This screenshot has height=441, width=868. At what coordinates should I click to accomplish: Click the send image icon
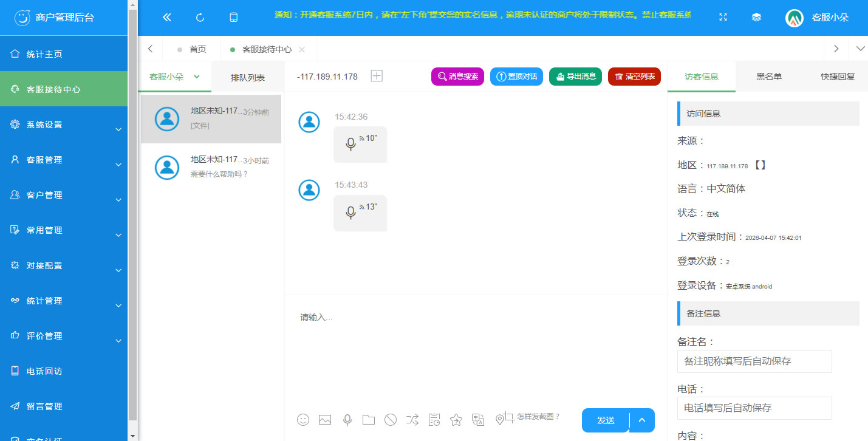[325, 420]
